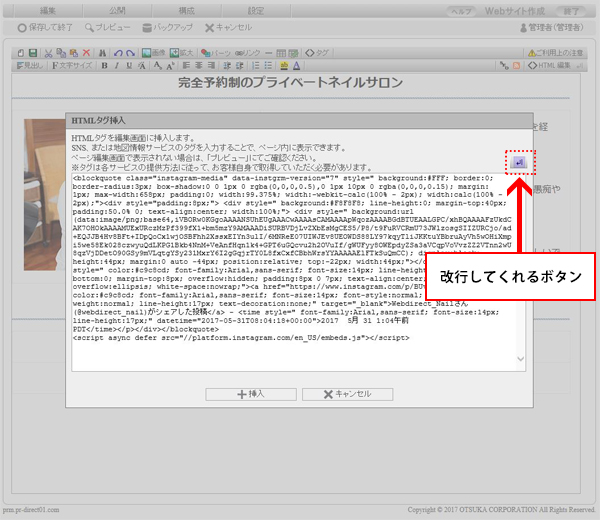Align text left

186,65
